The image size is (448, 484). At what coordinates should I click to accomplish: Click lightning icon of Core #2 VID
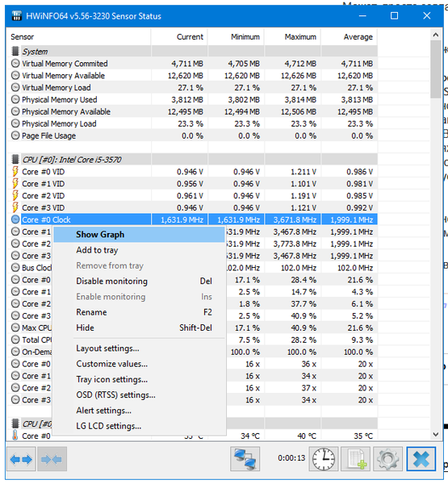[15, 195]
